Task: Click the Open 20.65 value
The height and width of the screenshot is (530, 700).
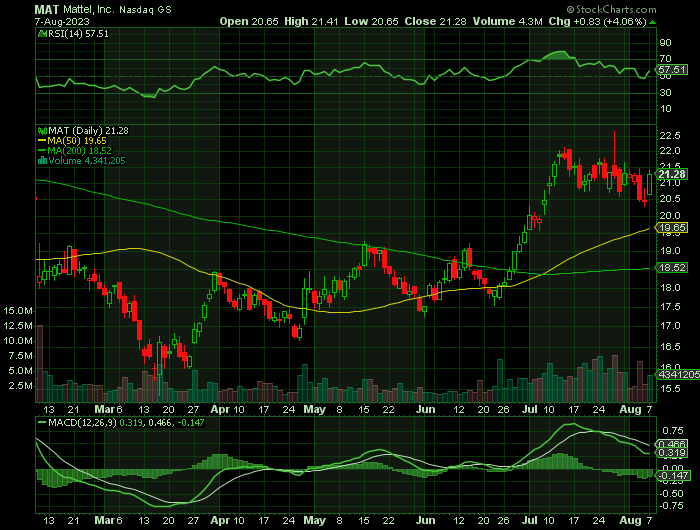Action: tap(249, 21)
